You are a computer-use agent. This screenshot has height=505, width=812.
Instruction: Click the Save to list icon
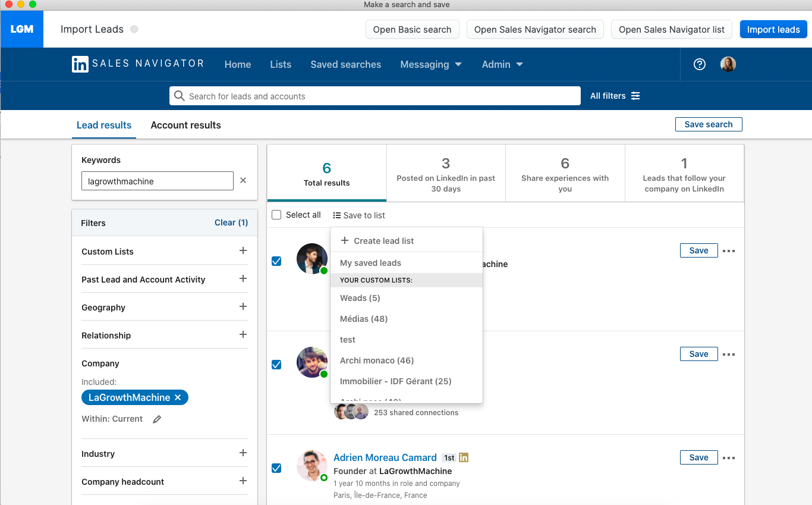(x=337, y=215)
